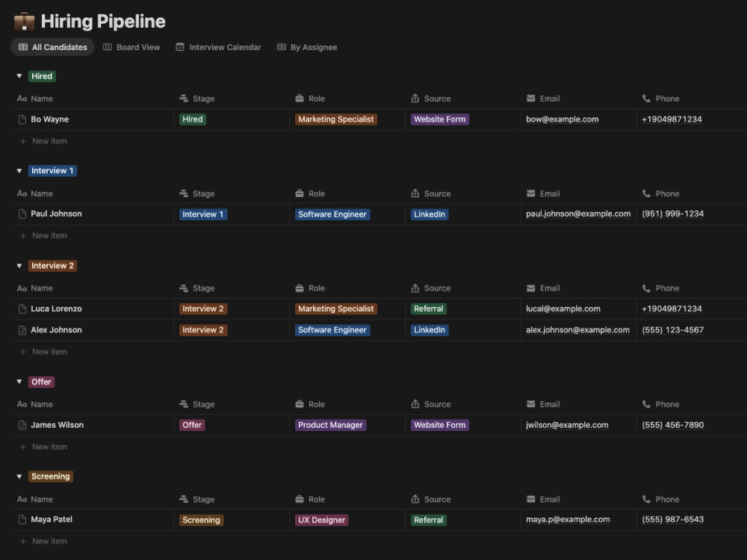
Task: Select Alex Johnson's LinkedIn source tag
Action: [430, 330]
